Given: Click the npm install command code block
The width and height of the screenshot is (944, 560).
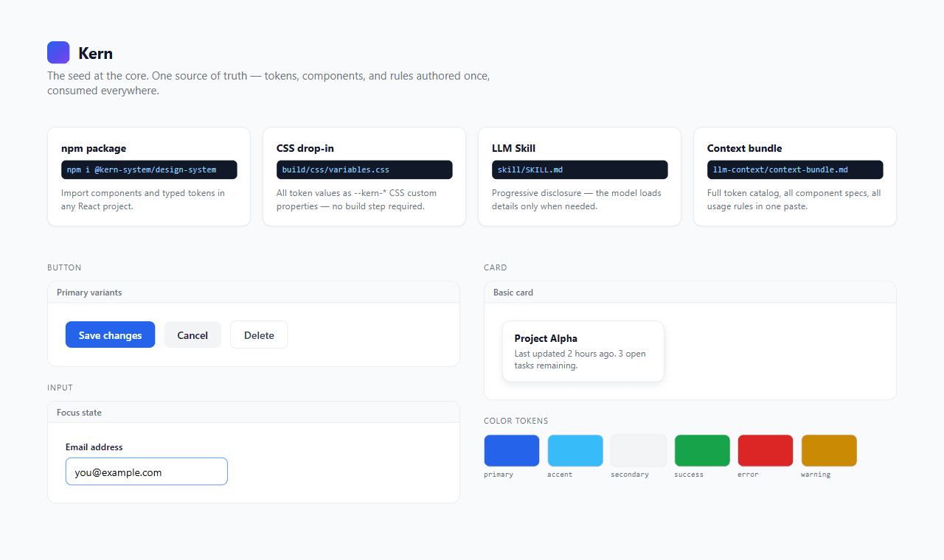Looking at the screenshot, I should [149, 169].
